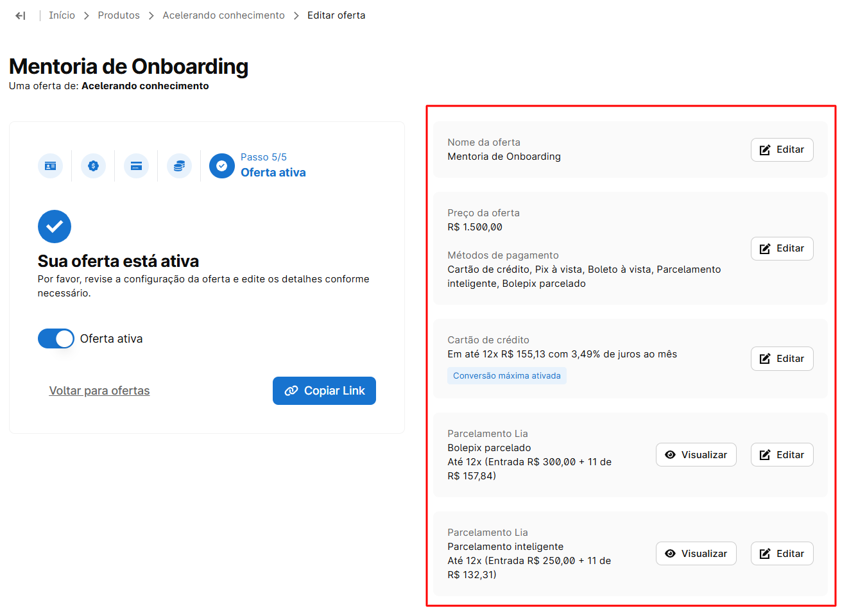
Task: Visualizar Parcelamento inteligente plan
Action: coord(696,554)
